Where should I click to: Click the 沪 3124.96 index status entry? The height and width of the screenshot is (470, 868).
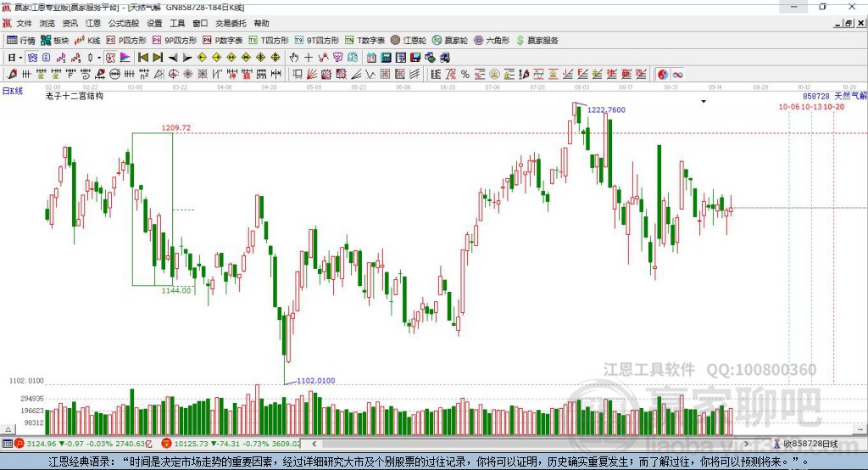[83, 444]
